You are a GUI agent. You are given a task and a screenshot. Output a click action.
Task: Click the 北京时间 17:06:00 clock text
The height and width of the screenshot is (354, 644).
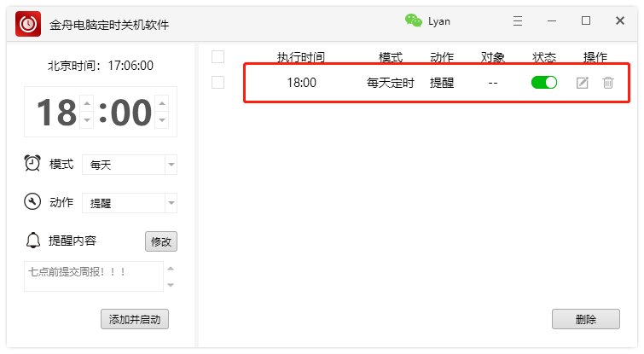101,66
